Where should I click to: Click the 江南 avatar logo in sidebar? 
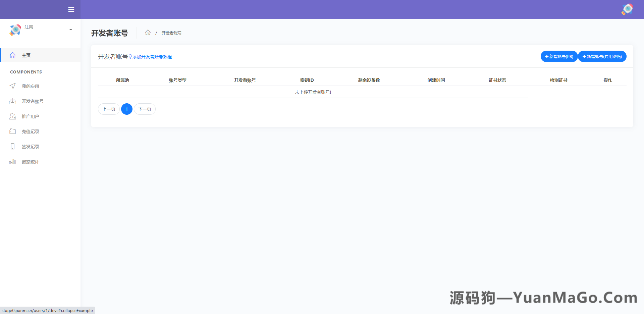tap(14, 30)
